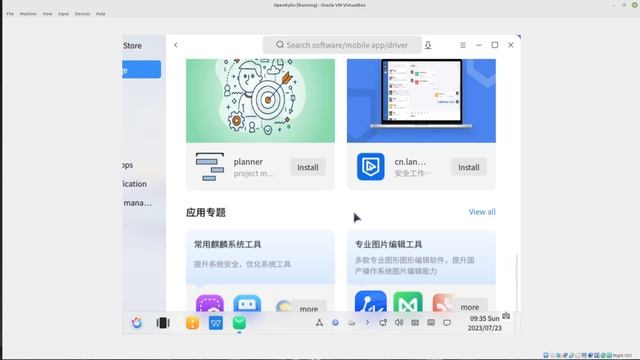The width and height of the screenshot is (640, 360).
Task: Go back with the store back arrow
Action: tap(176, 45)
